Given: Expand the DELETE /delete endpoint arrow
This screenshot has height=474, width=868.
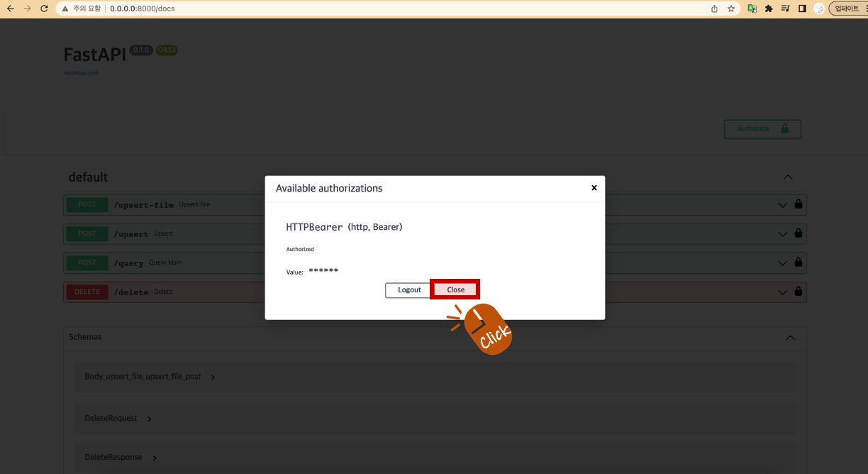Looking at the screenshot, I should tap(782, 292).
